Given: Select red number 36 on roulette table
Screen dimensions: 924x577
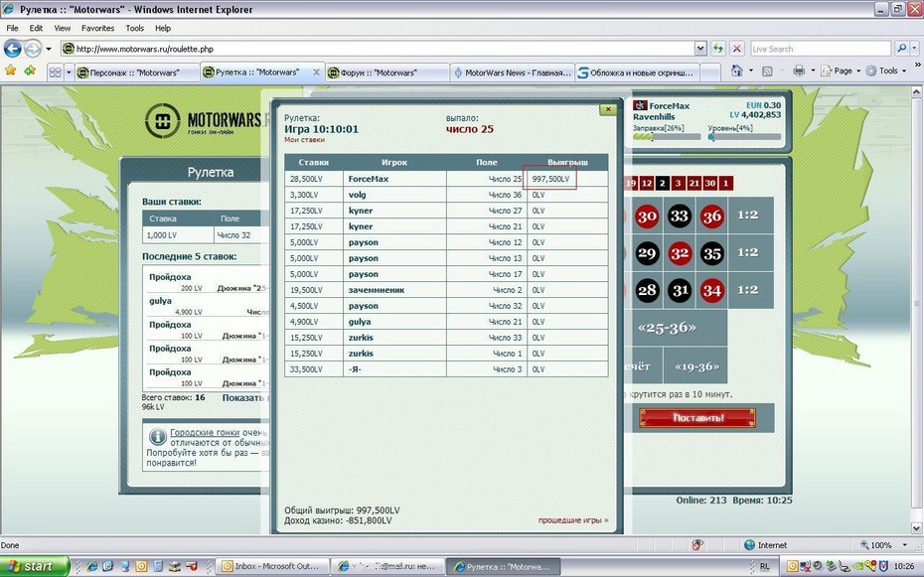Looking at the screenshot, I should coord(711,216).
